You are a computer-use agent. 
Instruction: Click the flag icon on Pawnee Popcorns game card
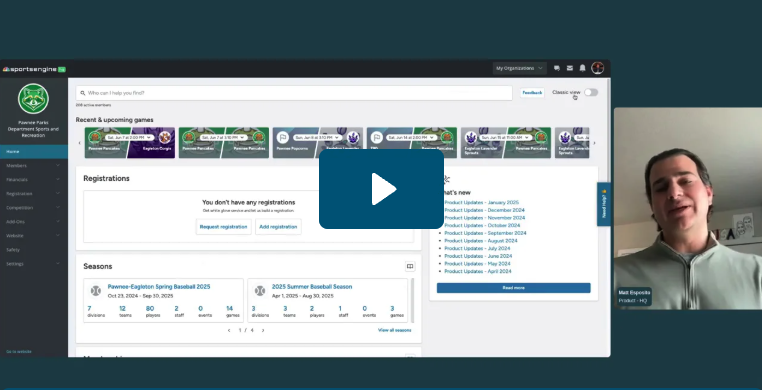tap(283, 137)
